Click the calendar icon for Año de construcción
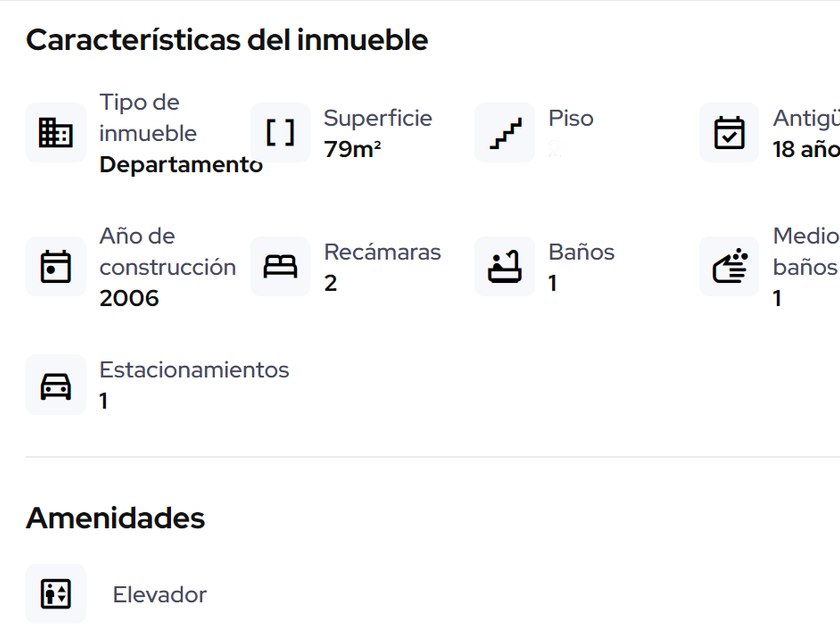Viewport: 840px width, 630px height. click(x=55, y=267)
